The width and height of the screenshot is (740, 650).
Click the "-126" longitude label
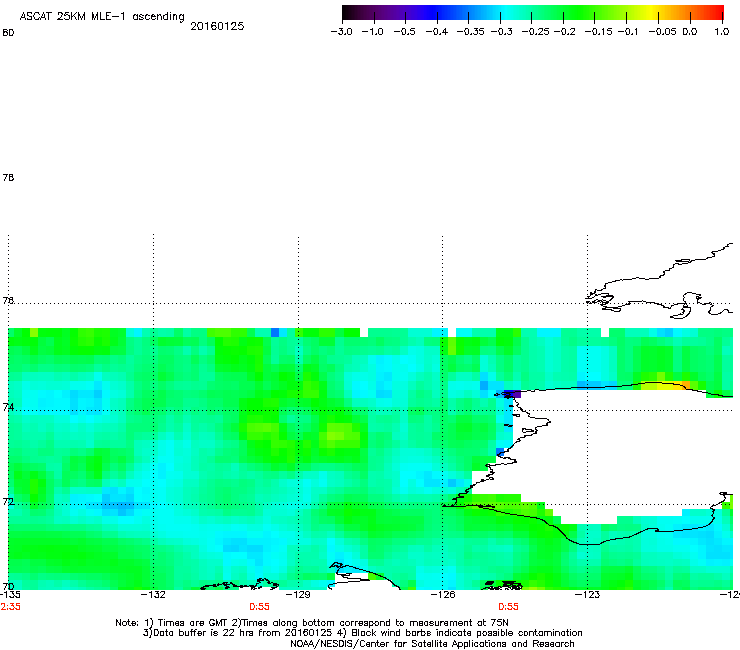point(443,595)
